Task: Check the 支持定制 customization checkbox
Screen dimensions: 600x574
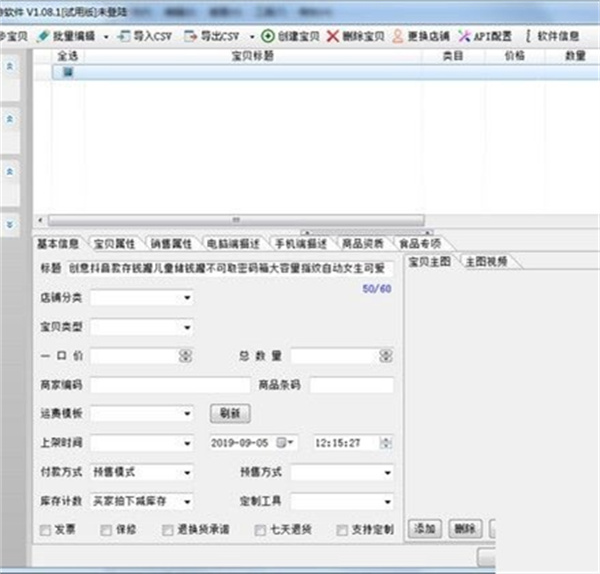Action: pyautogui.click(x=343, y=529)
